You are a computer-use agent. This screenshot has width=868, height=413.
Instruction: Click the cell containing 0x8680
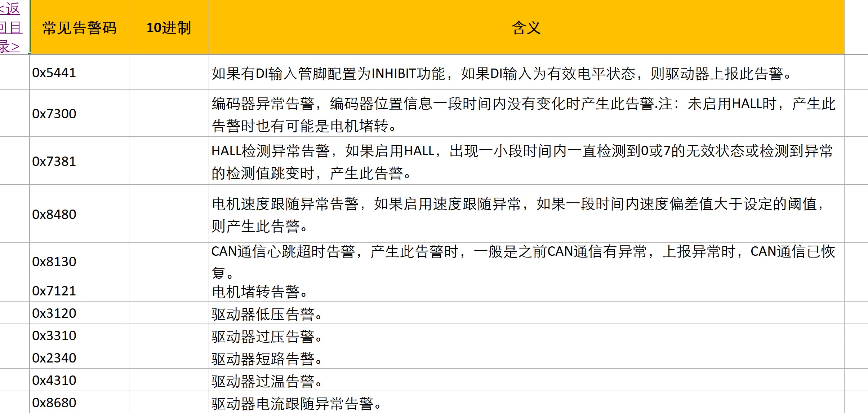tap(54, 403)
